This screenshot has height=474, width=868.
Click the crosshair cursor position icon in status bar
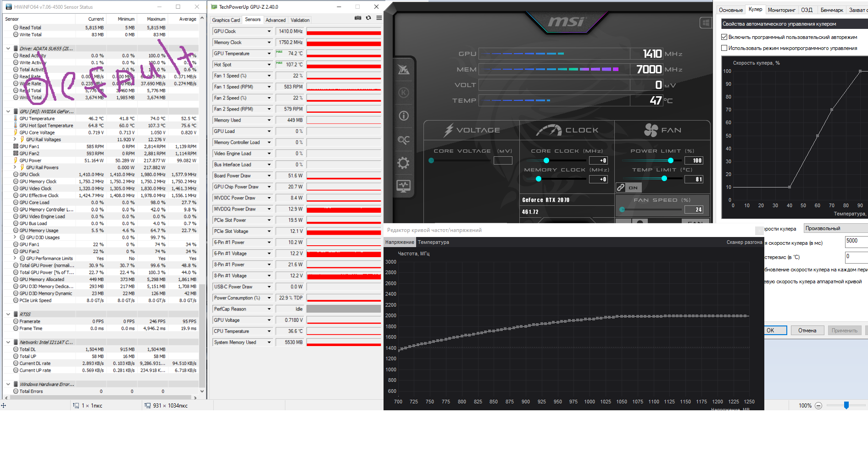[x=4, y=406]
